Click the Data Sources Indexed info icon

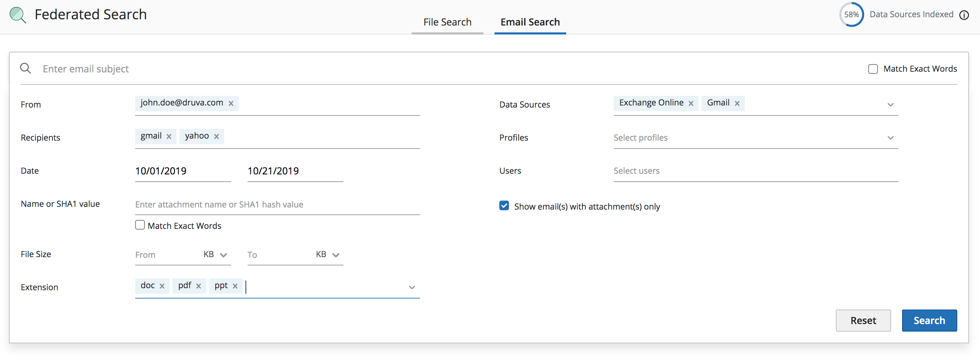coord(964,15)
